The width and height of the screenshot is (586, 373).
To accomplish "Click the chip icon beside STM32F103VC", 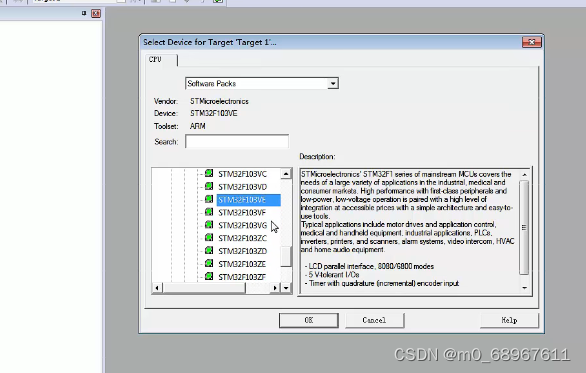I will pos(209,173).
